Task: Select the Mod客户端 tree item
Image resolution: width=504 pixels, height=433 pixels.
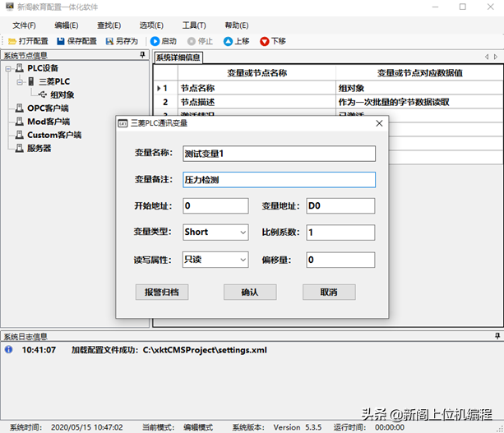Action: coord(49,122)
